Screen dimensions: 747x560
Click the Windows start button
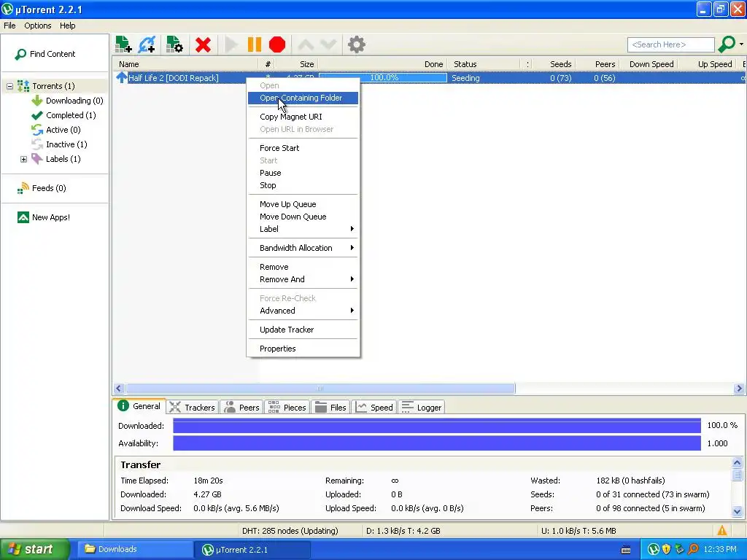pyautogui.click(x=34, y=550)
